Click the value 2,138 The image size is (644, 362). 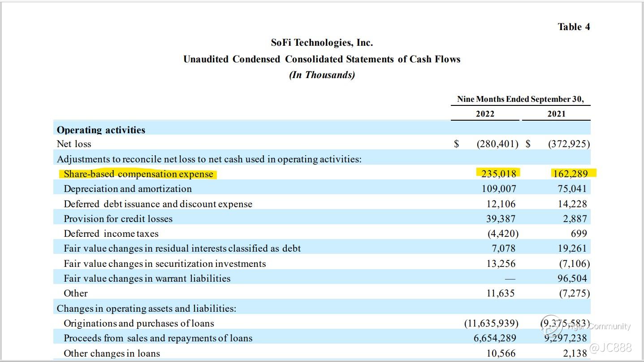[x=575, y=353]
